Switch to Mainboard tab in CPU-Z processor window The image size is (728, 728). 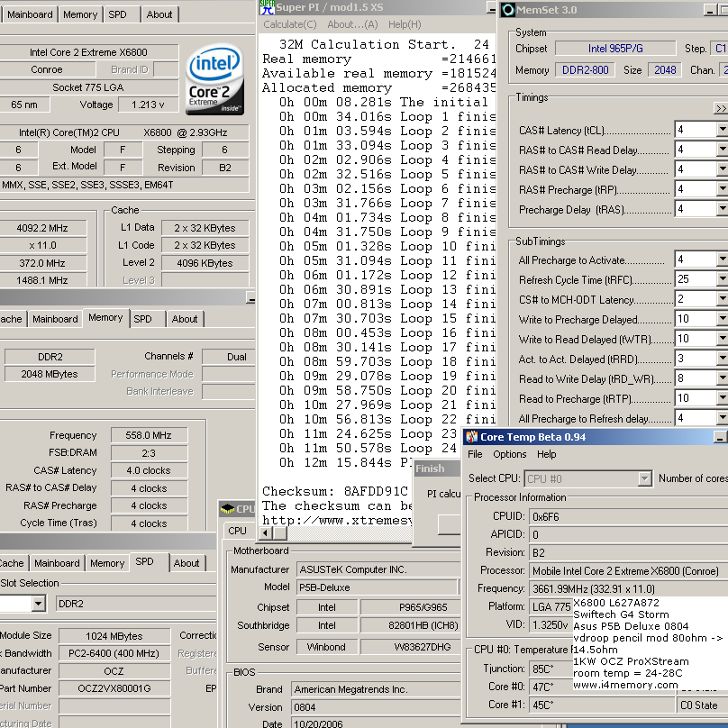pyautogui.click(x=30, y=14)
